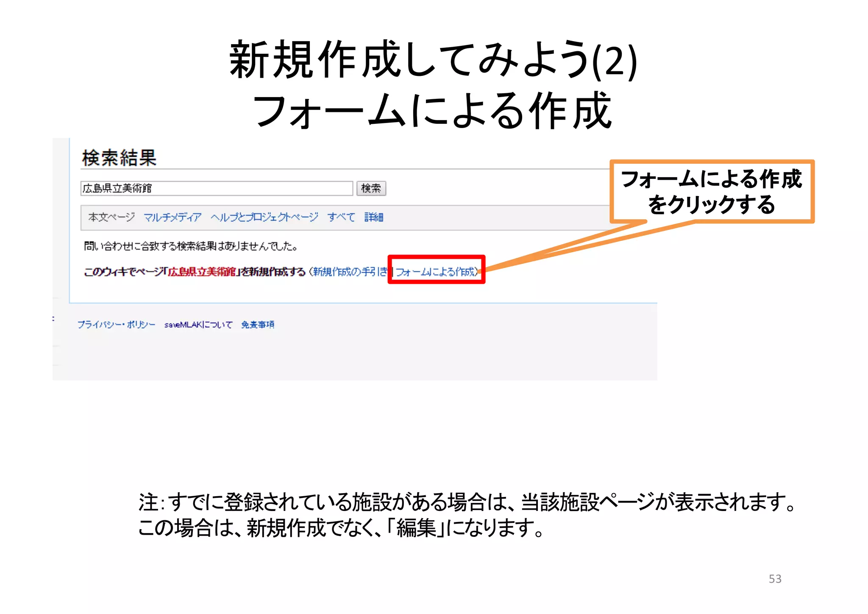Screen dimensions: 868x614
Task: Click the slide title 新規作成してみよう(2)
Action: 433,60
